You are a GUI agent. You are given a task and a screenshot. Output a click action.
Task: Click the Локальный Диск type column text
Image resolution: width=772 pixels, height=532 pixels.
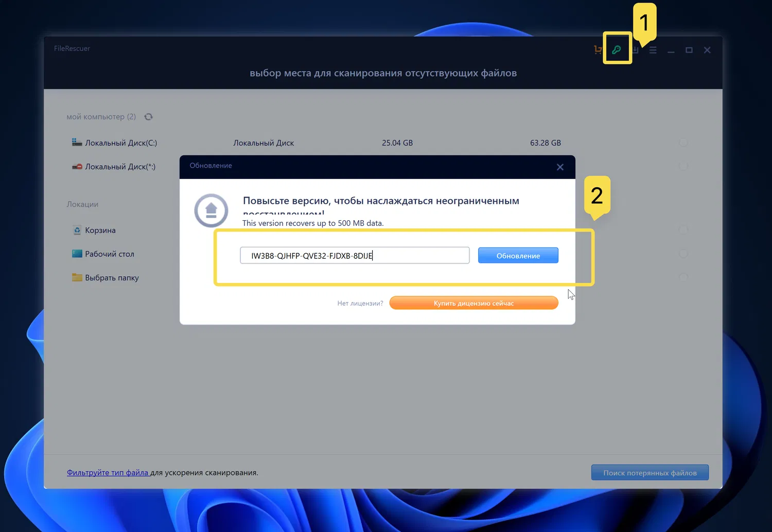[x=264, y=143]
